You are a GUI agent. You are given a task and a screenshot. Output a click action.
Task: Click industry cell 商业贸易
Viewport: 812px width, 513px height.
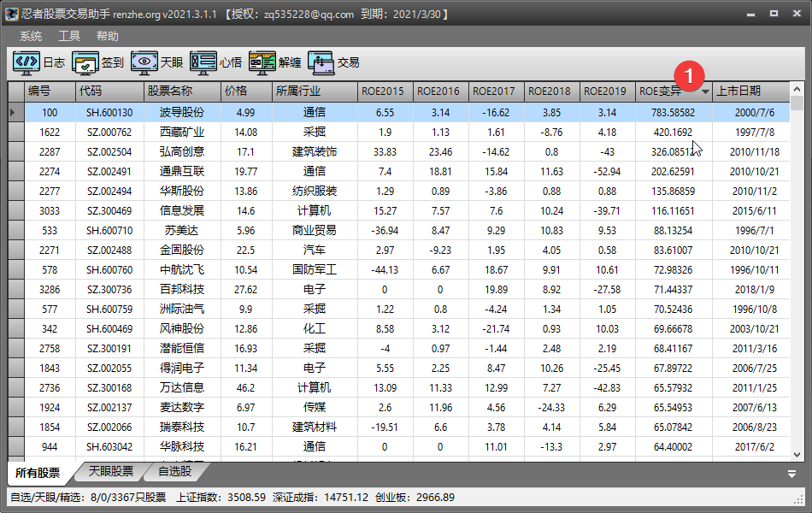click(x=315, y=231)
